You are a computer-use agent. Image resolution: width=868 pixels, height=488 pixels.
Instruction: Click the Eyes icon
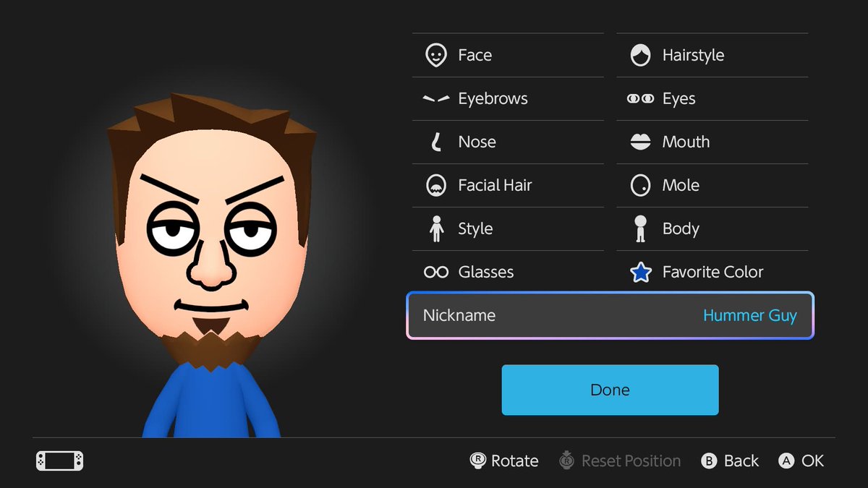click(640, 98)
